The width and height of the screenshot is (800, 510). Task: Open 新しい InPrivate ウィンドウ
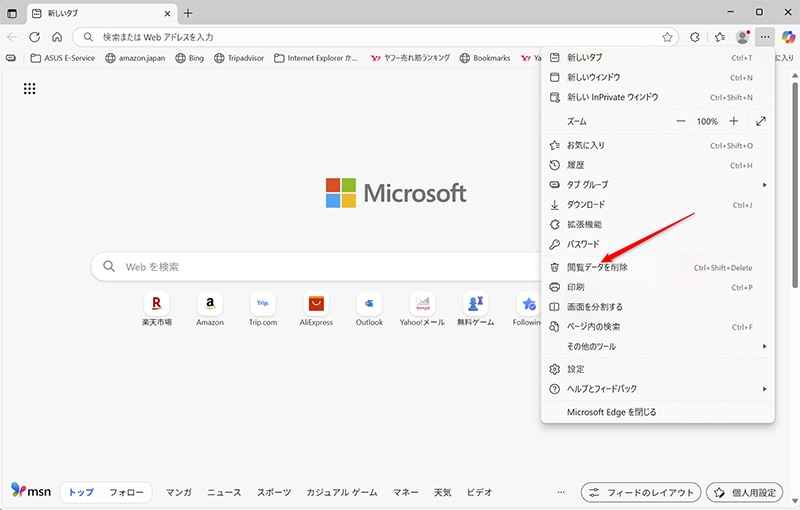(657, 97)
